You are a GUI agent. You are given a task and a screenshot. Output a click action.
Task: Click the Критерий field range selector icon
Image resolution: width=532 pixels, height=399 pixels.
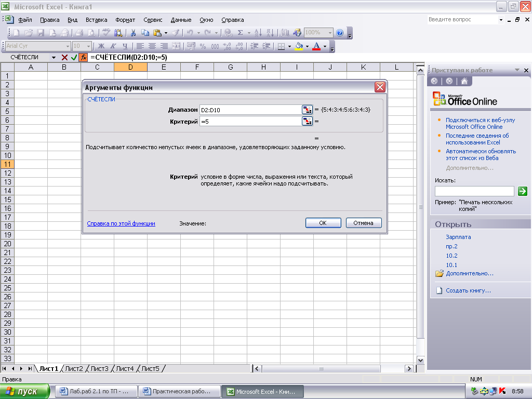tap(307, 121)
